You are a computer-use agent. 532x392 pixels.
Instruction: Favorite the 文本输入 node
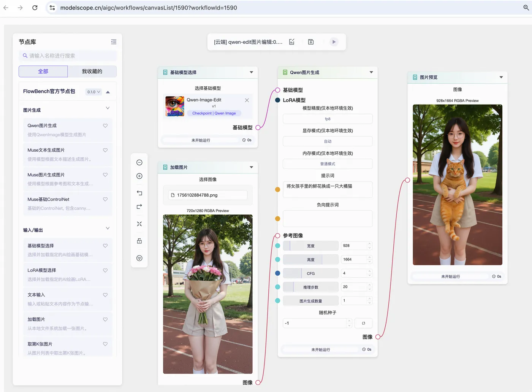click(x=105, y=295)
